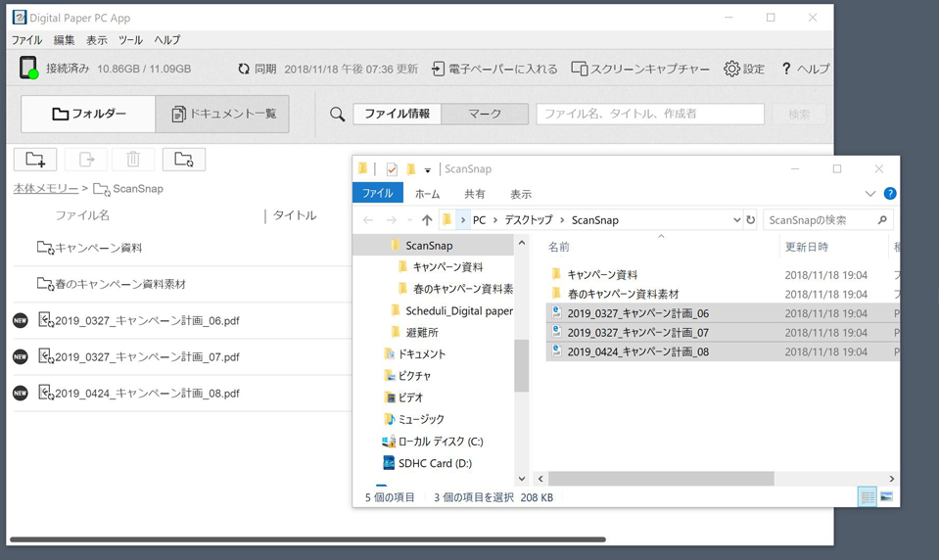The image size is (939, 560).
Task: Click ファイル名 column header
Action: click(82, 215)
